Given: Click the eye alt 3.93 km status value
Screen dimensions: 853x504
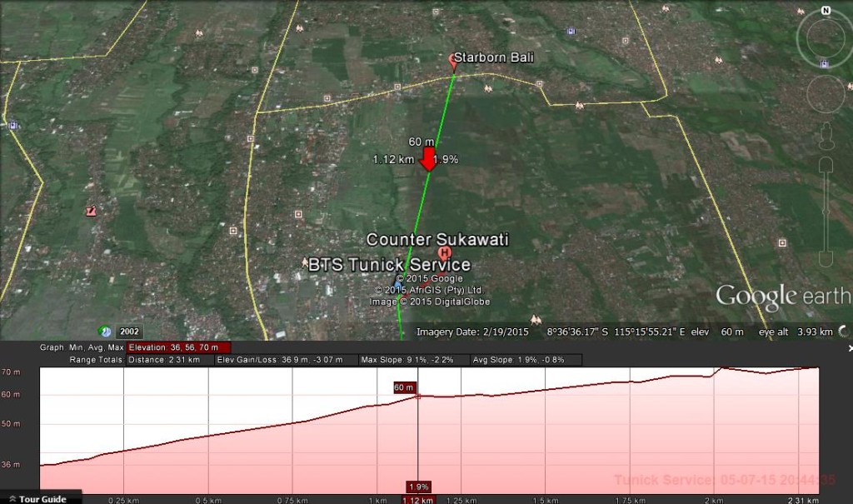Looking at the screenshot, I should tap(796, 332).
